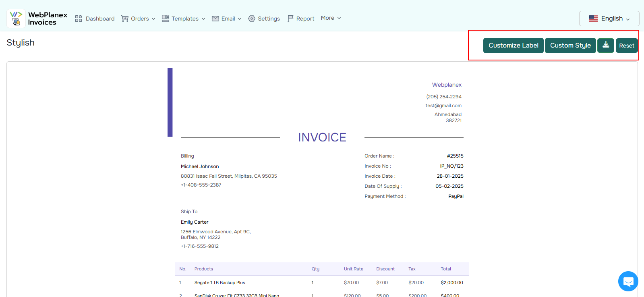Go to the Report page
Screen dimensions: 644x297
coord(305,19)
